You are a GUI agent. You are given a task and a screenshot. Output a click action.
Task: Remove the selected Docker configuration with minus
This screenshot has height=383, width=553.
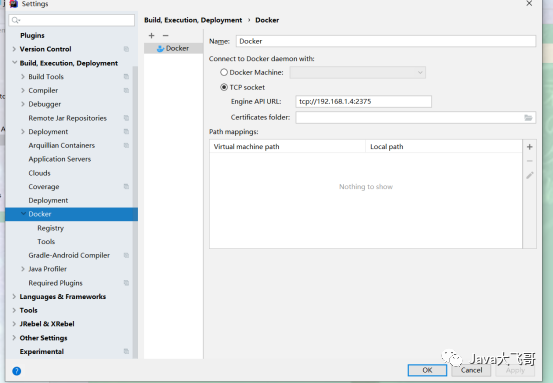[x=165, y=36]
